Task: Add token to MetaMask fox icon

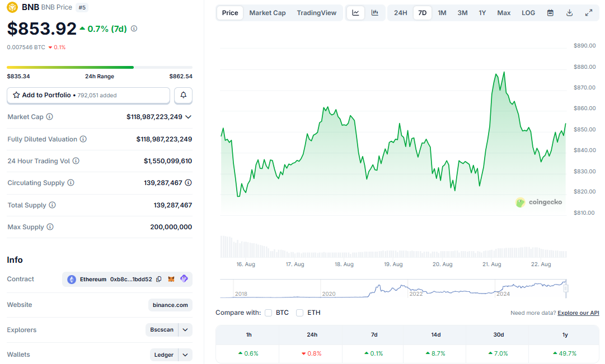Action: (171, 279)
